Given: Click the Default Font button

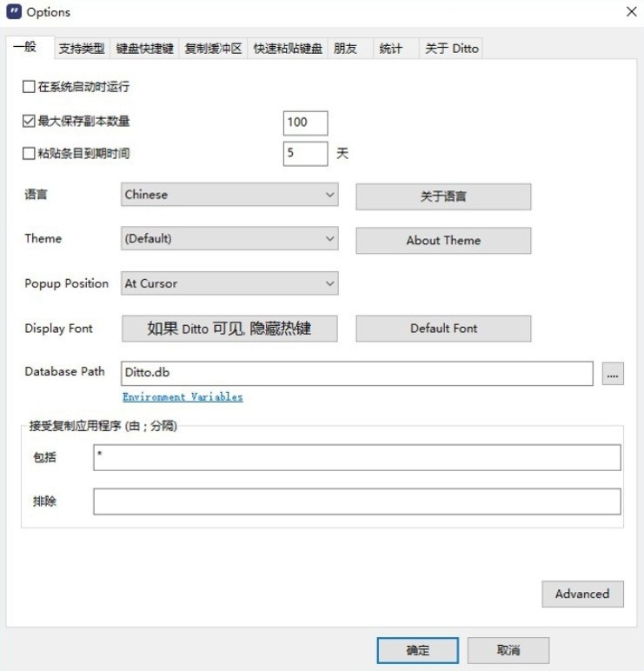Looking at the screenshot, I should point(443,329).
